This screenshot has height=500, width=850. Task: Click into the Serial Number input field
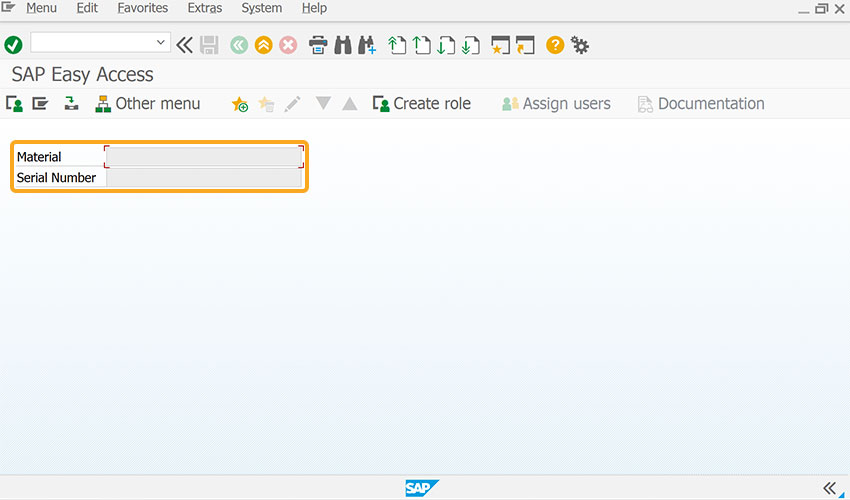pyautogui.click(x=204, y=177)
